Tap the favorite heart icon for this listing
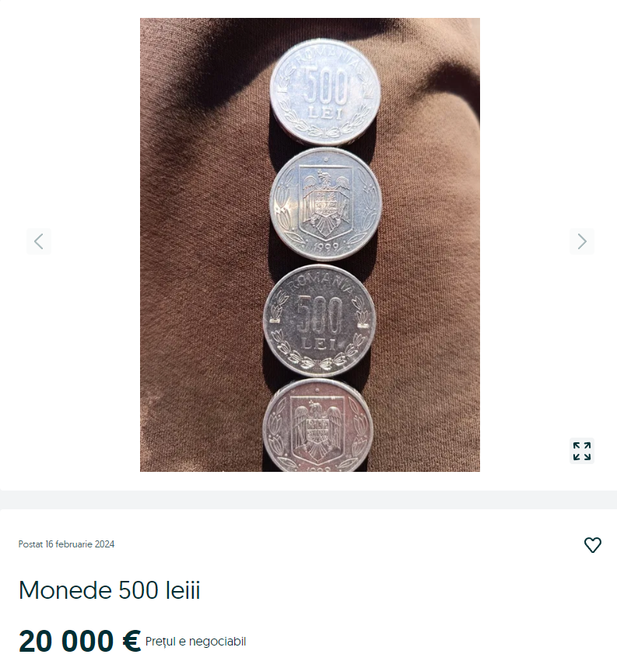Screen dimensions: 617x672 592,545
